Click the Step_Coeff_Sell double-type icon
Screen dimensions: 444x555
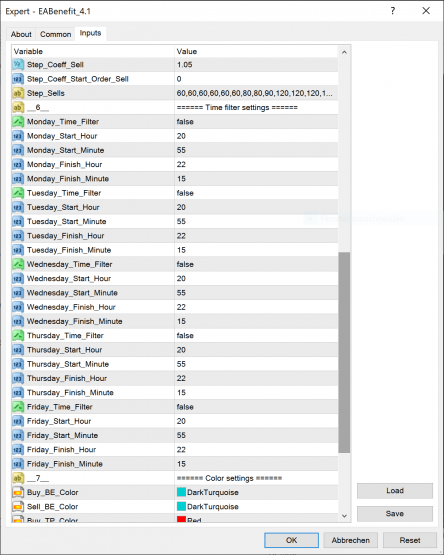point(18,65)
